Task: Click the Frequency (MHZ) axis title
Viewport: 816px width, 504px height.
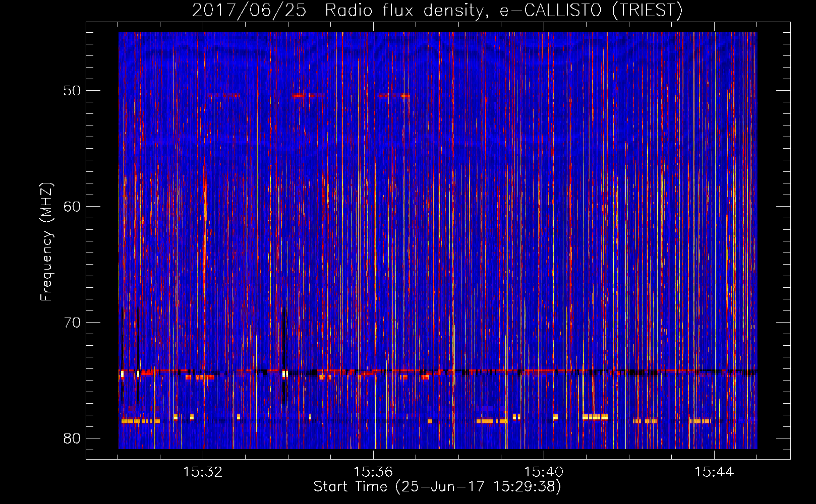Action: [x=46, y=242]
